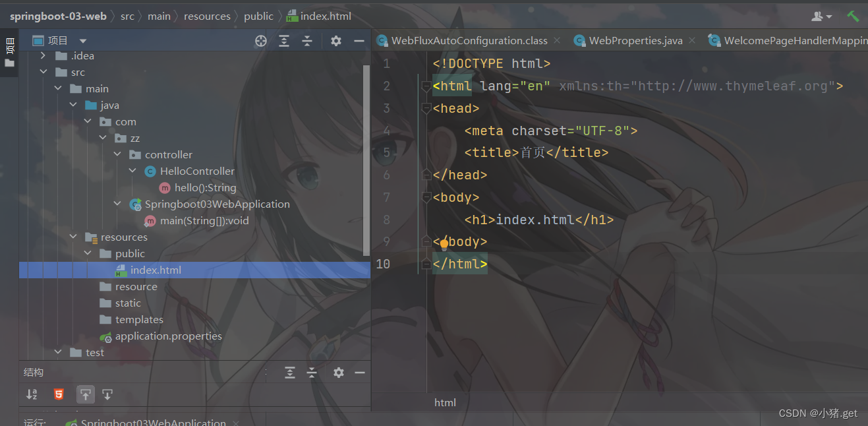Open structure panel settings gear
The image size is (868, 426).
338,373
